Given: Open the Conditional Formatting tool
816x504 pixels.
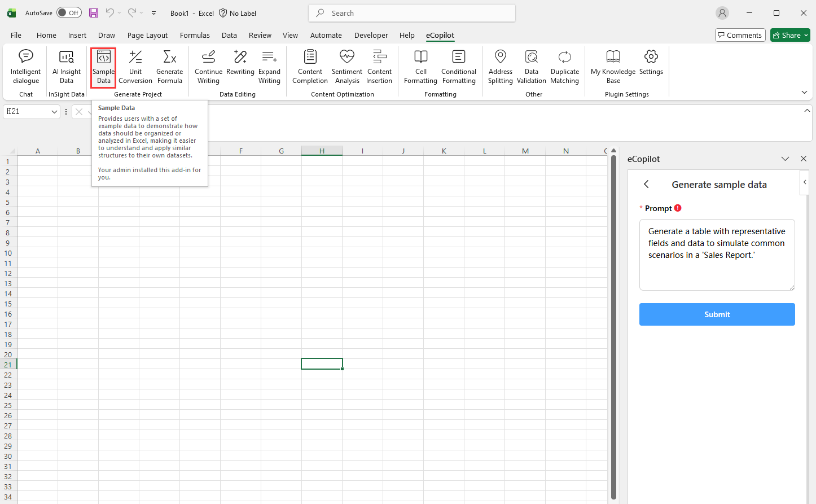Looking at the screenshot, I should [458, 67].
